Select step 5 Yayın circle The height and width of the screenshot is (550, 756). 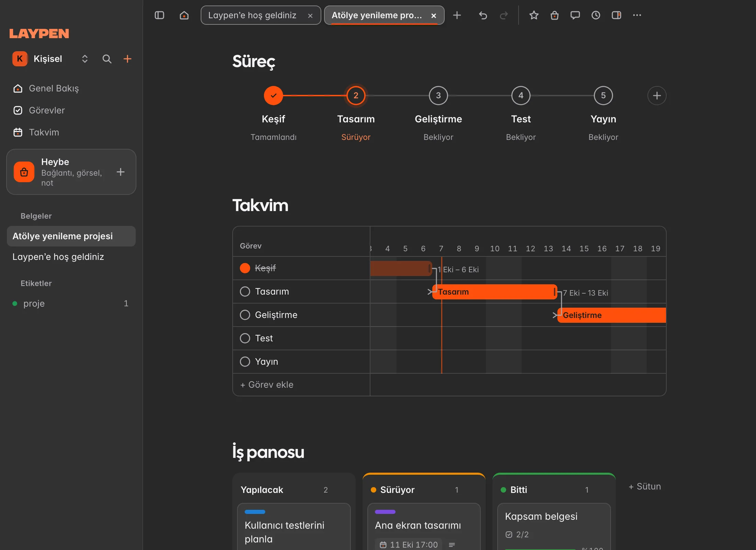pos(603,96)
